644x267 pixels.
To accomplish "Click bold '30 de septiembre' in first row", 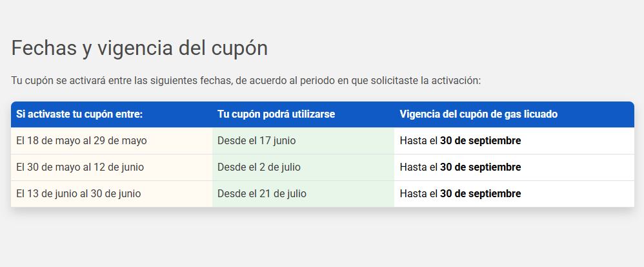I will 481,141.
